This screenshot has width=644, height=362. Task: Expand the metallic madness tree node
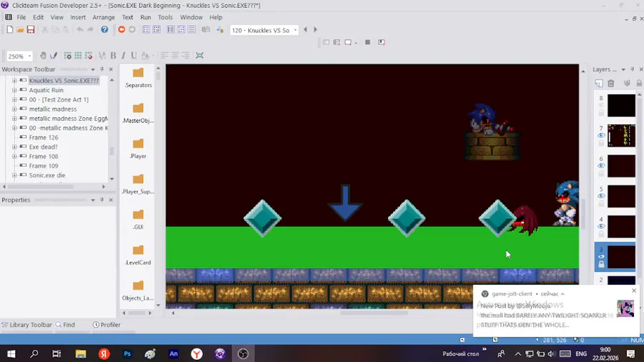tap(14, 109)
